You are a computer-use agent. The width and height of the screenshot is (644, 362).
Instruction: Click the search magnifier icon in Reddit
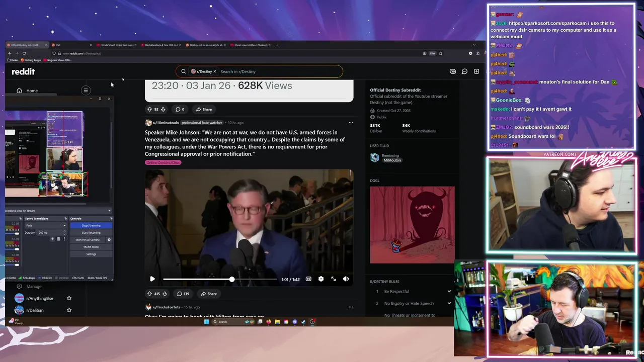pos(184,71)
